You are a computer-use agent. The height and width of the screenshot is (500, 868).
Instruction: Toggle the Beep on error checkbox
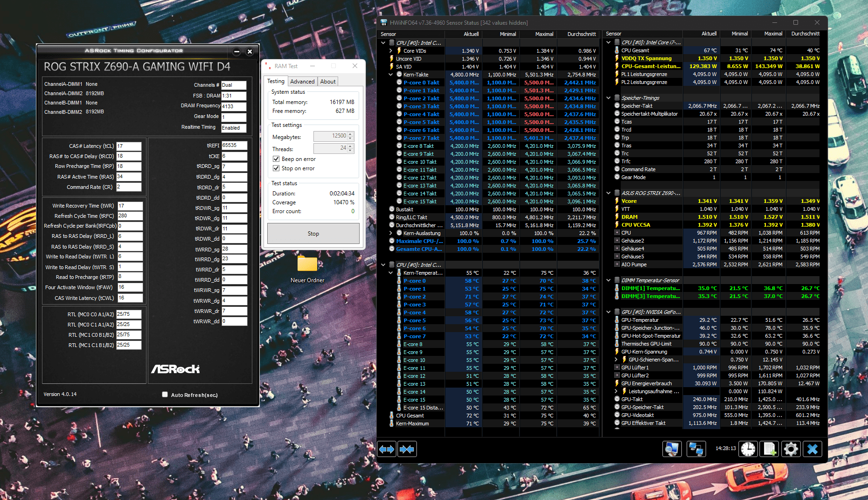tap(276, 159)
